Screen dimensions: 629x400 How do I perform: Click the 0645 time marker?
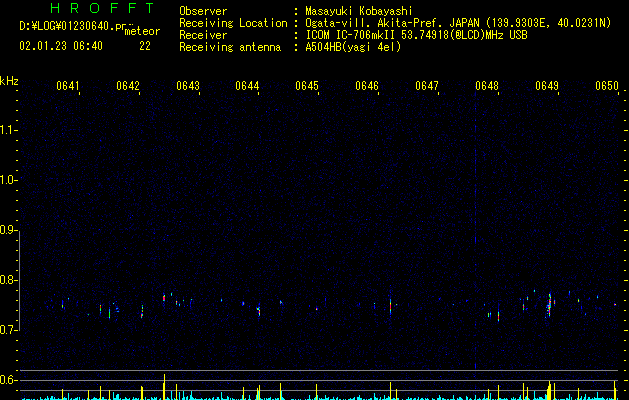tap(307, 86)
